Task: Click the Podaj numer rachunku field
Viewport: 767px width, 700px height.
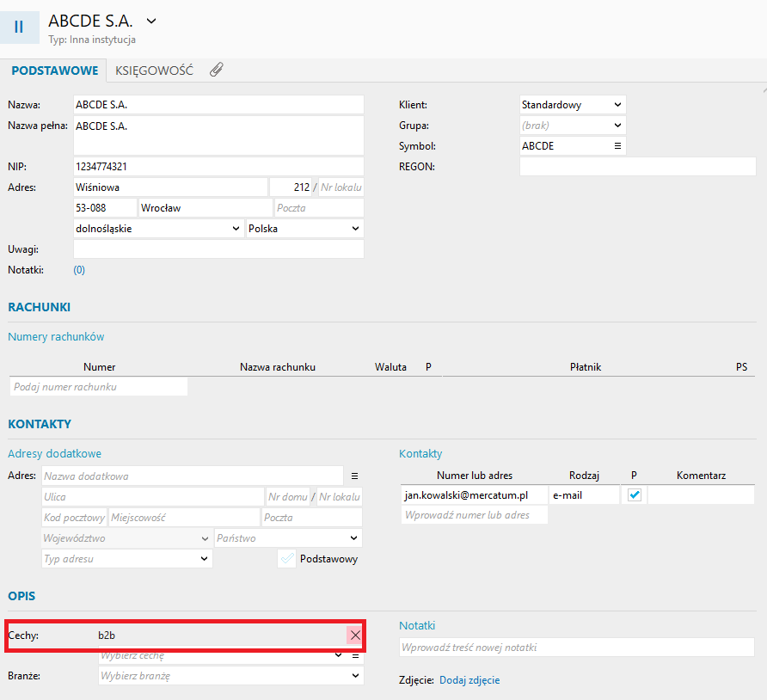Action: [x=99, y=387]
